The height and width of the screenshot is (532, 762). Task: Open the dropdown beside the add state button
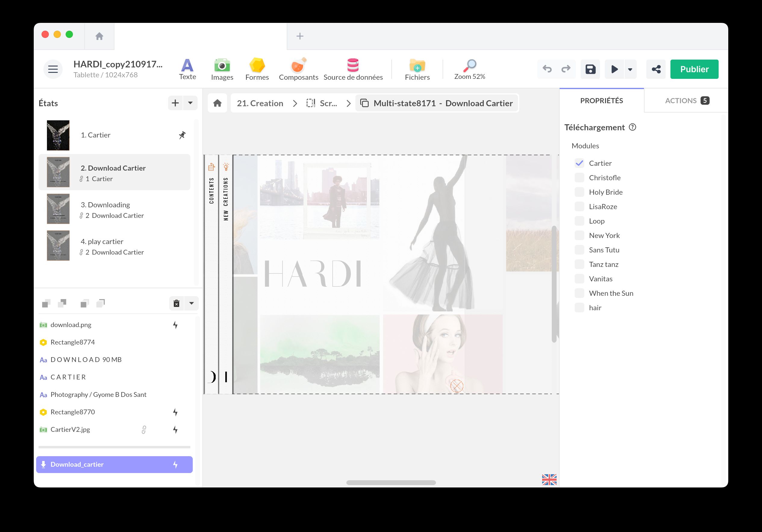coord(190,103)
